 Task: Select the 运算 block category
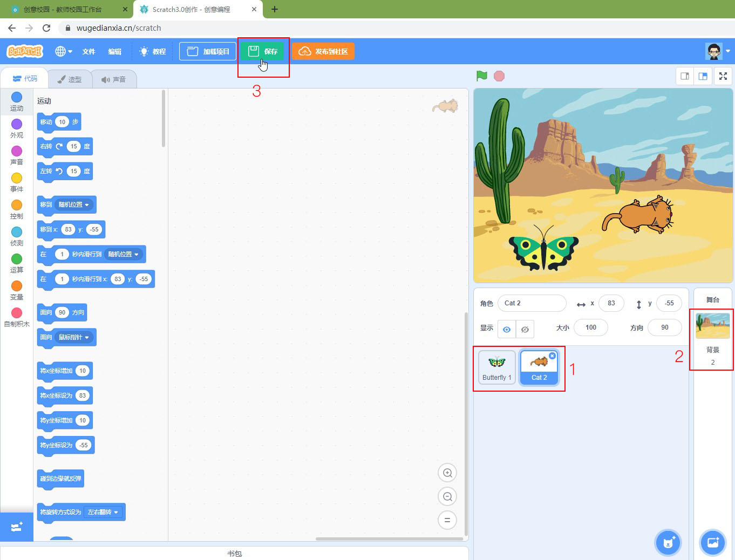17,263
